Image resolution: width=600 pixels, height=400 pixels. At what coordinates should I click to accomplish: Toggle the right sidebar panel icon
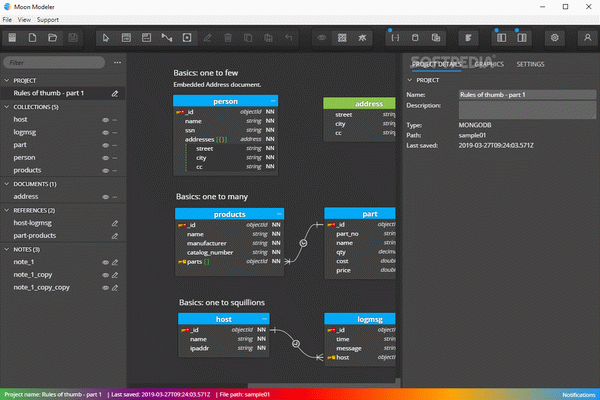[x=522, y=38]
